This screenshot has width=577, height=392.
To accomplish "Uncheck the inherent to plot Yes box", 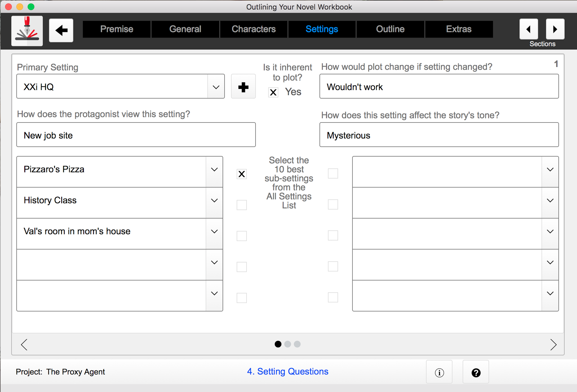I will tap(273, 92).
